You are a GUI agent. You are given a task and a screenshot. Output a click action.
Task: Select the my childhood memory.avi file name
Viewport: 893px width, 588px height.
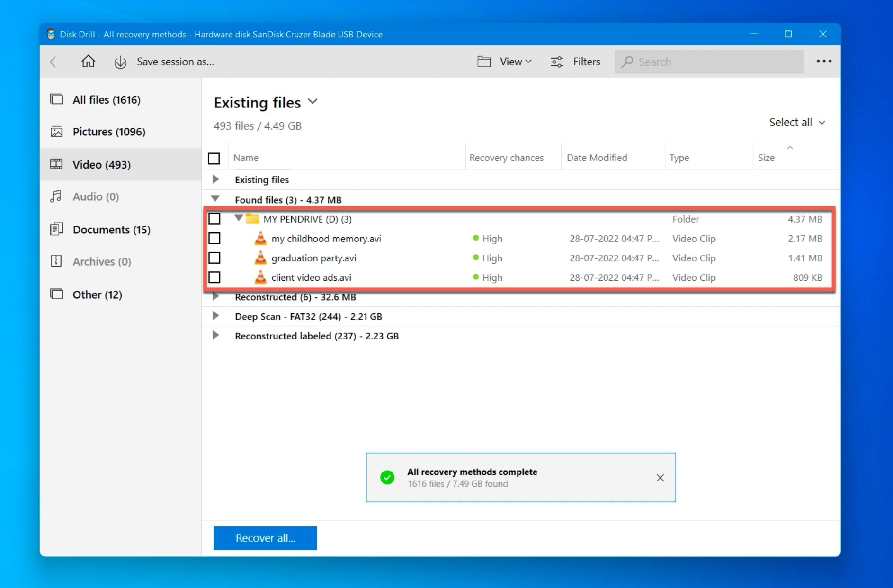pyautogui.click(x=326, y=239)
